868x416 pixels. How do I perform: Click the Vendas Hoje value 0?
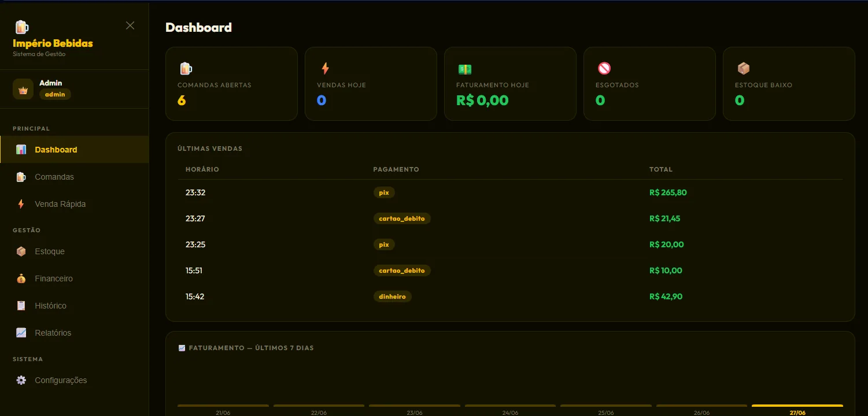(x=322, y=101)
